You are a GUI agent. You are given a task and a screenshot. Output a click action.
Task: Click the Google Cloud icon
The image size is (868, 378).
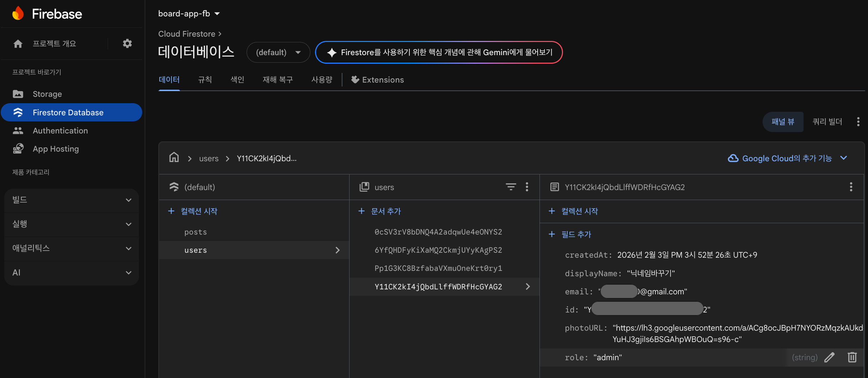pyautogui.click(x=733, y=158)
